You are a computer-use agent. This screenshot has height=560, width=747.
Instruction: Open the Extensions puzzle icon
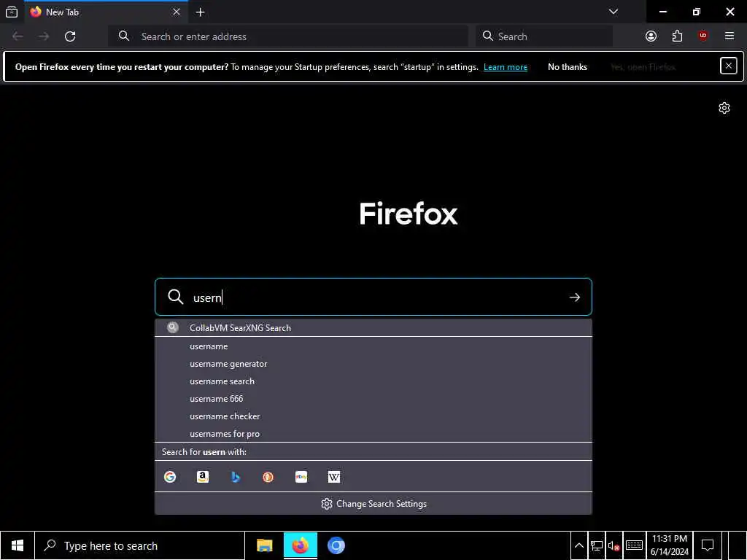coord(677,36)
